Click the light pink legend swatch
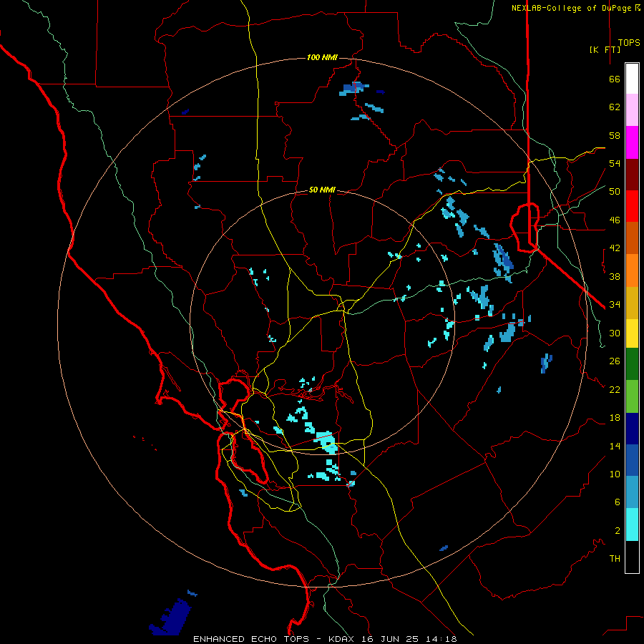Viewport: 644px width, 644px height. (x=632, y=109)
